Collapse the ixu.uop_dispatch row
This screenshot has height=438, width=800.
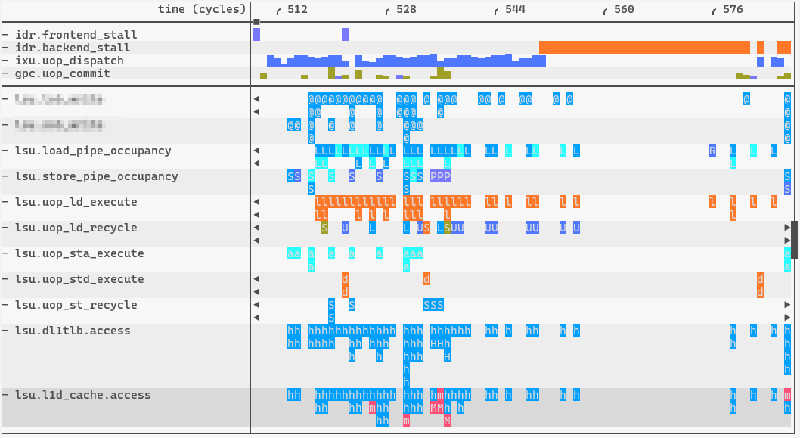pos(5,60)
